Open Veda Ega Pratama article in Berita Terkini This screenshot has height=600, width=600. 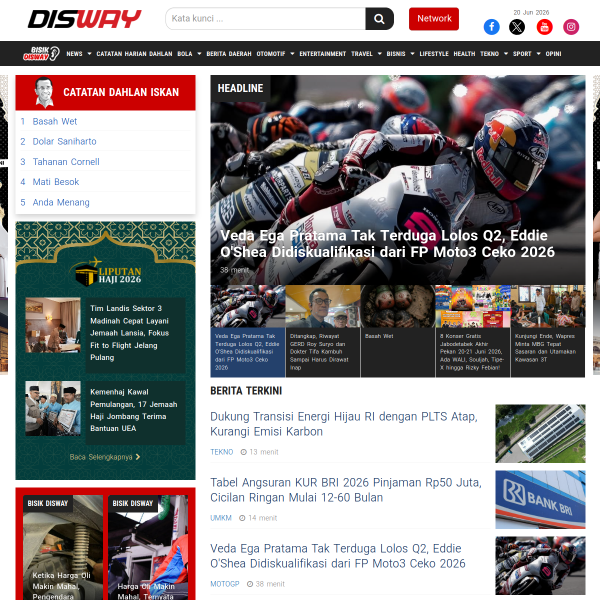[x=338, y=556]
